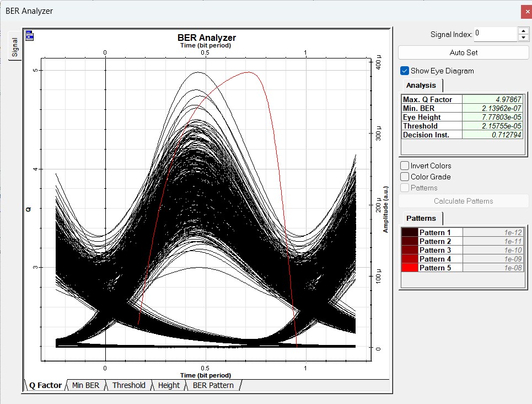Switch to the Min BER tab
The width and height of the screenshot is (532, 404).
coord(85,385)
